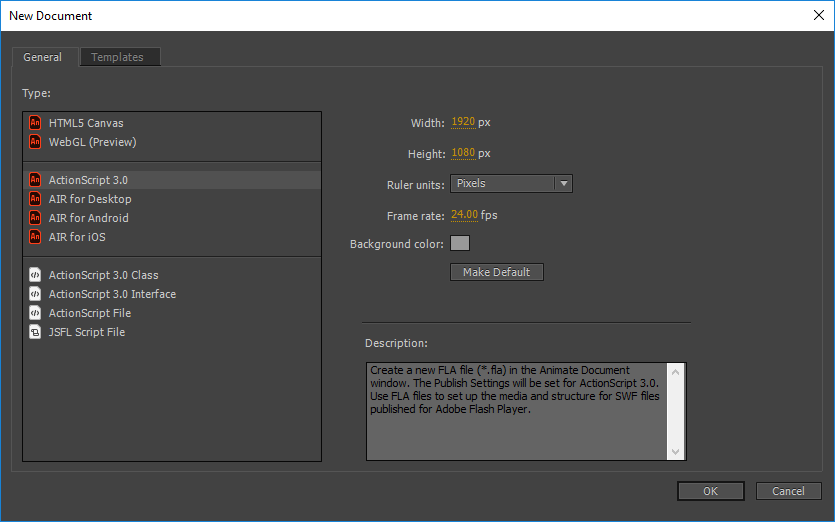Click the AIR for iOS icon
Image resolution: width=835 pixels, height=522 pixels.
coord(36,237)
